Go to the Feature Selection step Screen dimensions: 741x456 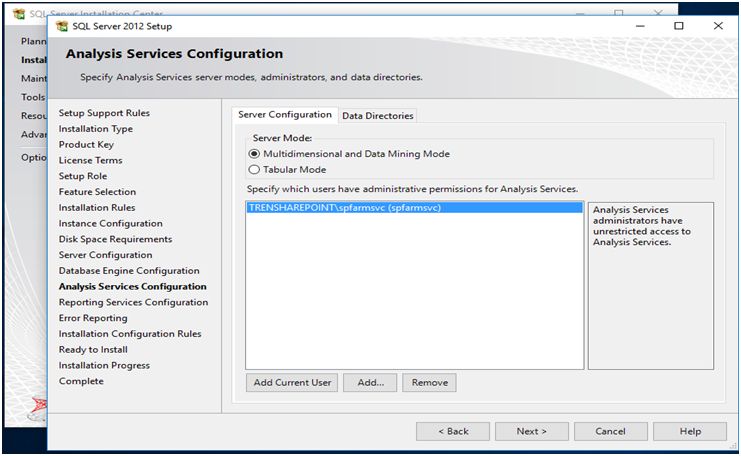[x=97, y=192]
